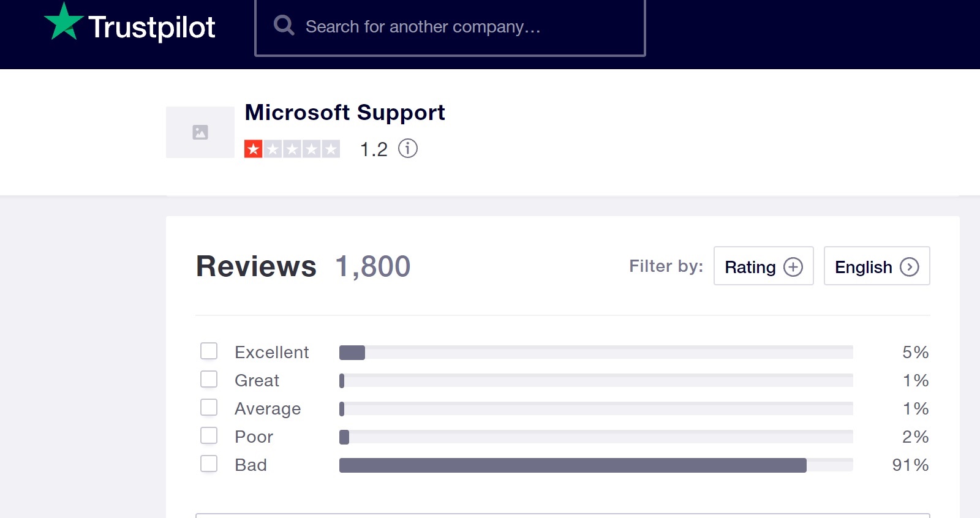Open the Rating filter dropdown
The height and width of the screenshot is (518, 980).
(764, 266)
